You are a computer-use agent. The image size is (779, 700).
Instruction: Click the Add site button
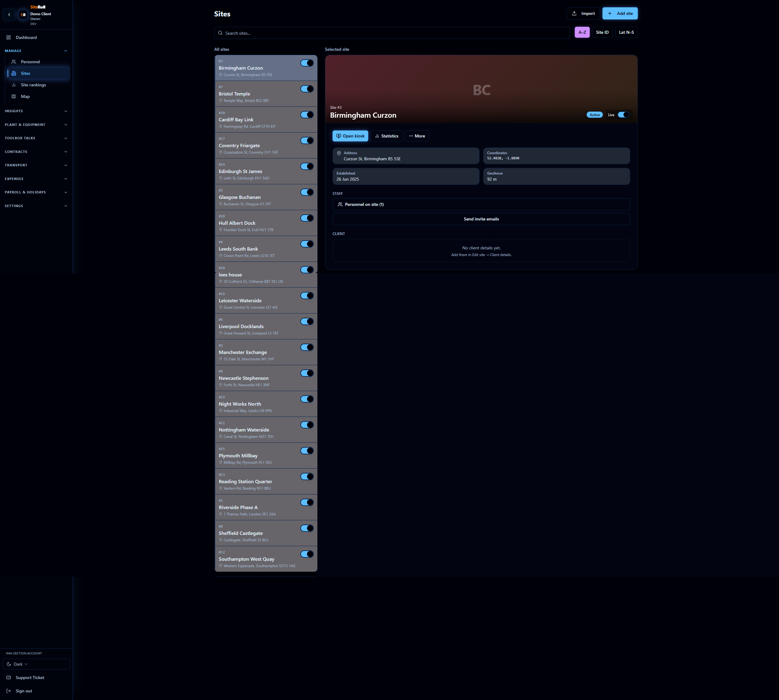pos(620,13)
